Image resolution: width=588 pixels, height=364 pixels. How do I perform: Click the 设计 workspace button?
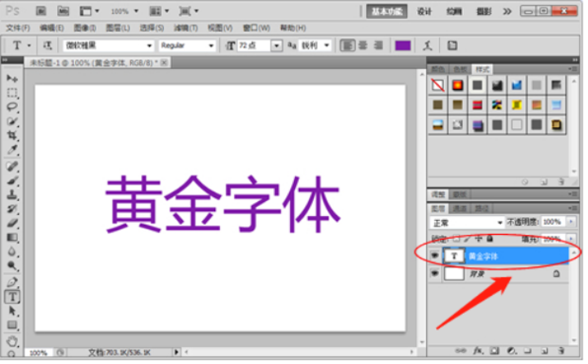click(x=424, y=11)
